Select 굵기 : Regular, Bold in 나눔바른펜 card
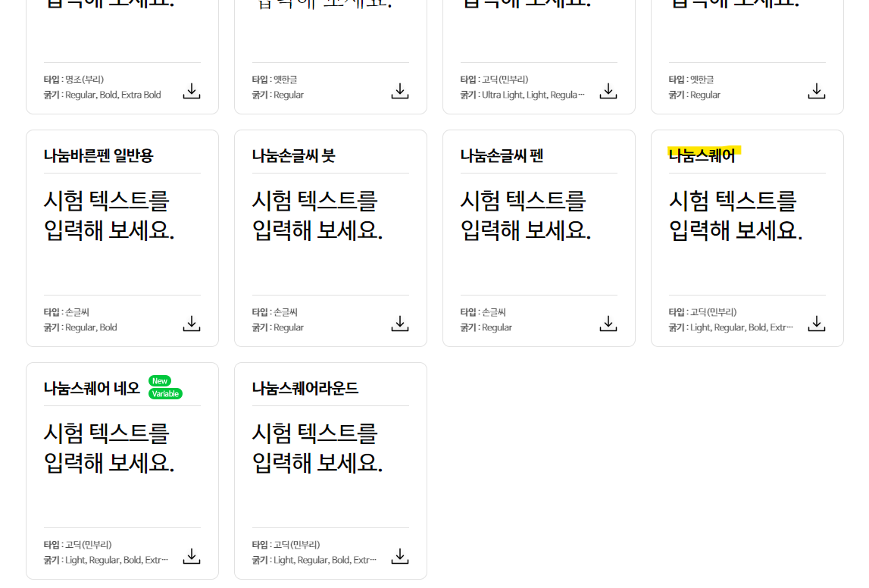869x588 pixels. tap(80, 327)
